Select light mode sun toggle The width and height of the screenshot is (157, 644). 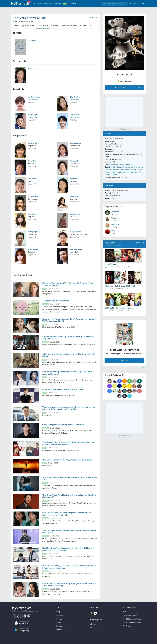click(95, 613)
